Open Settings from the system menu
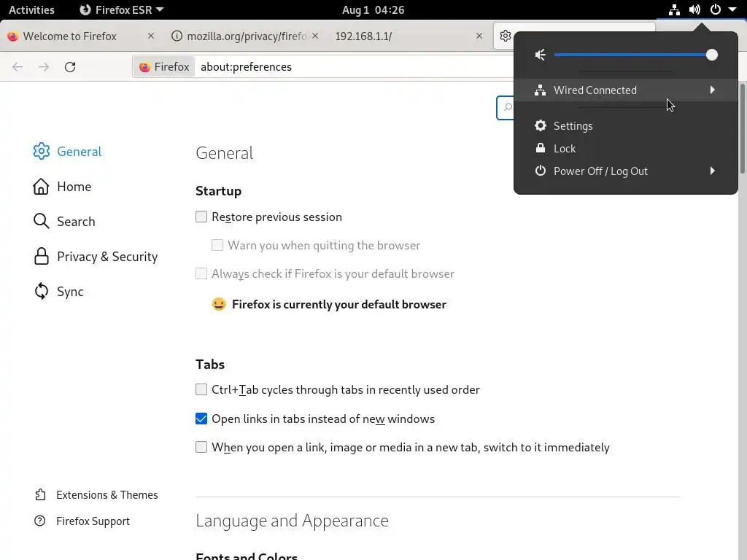This screenshot has width=747, height=560. 573,125
